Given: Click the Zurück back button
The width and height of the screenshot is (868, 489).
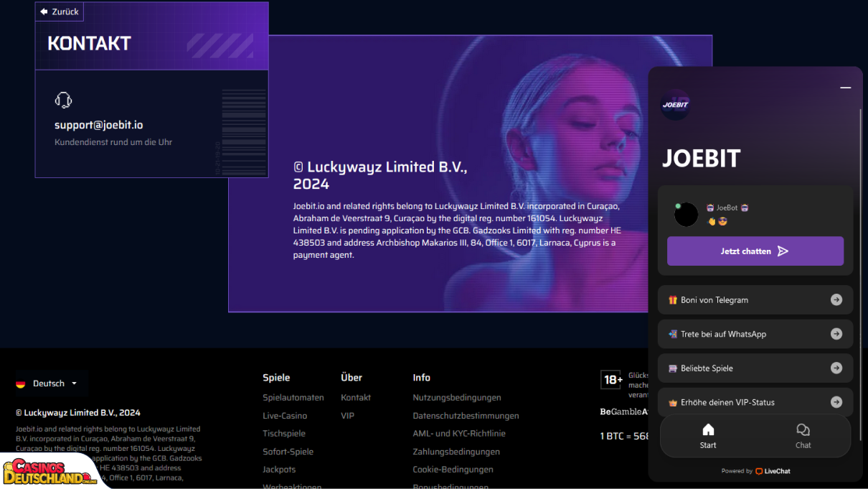Looking at the screenshot, I should point(60,11).
